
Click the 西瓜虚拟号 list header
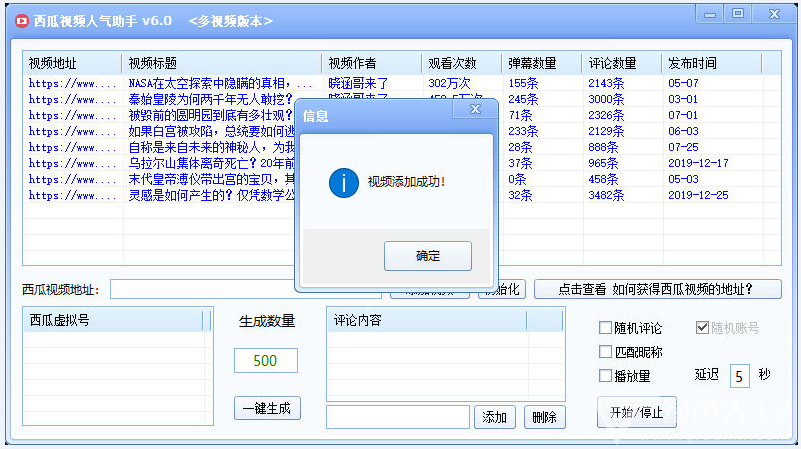pyautogui.click(x=113, y=320)
